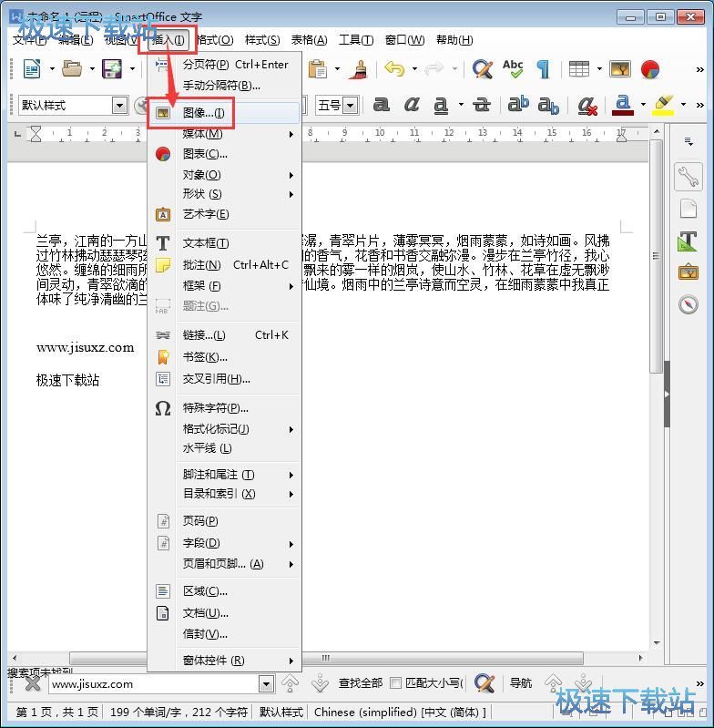Click the Insert image toolbar icon

point(620,68)
